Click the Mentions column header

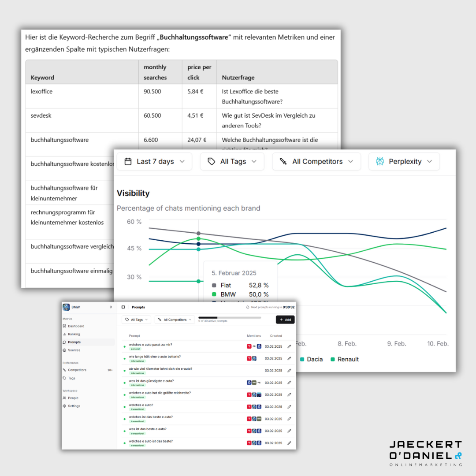tap(254, 336)
